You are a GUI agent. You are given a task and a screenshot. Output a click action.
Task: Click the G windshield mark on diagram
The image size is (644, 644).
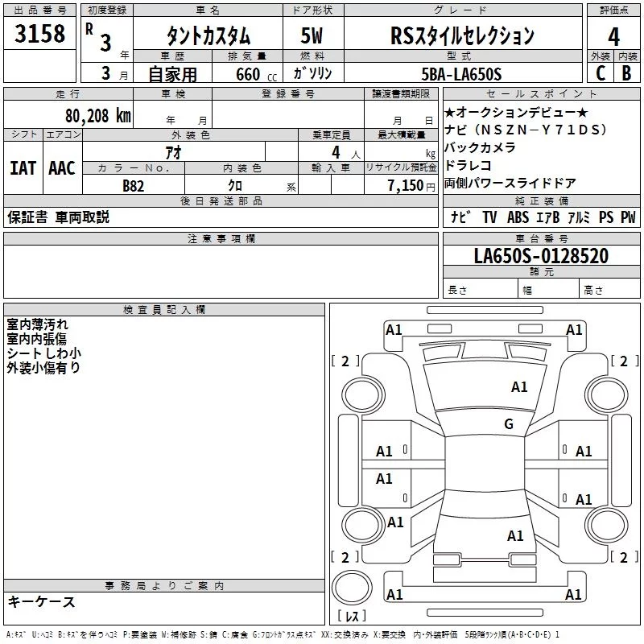coord(509,424)
